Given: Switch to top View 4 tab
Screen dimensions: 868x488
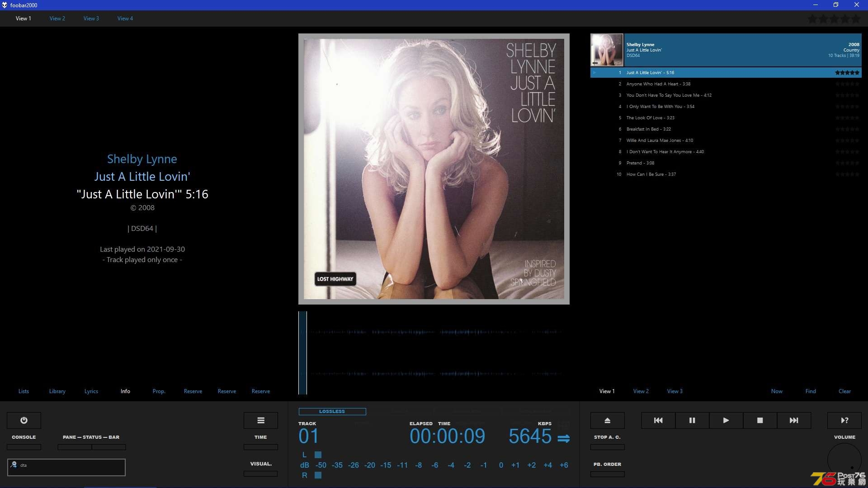Looking at the screenshot, I should 125,19.
